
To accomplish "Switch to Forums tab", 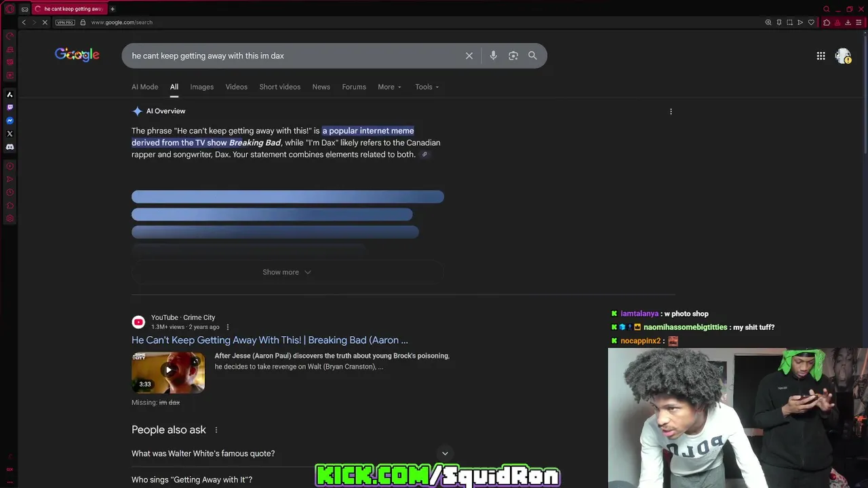I will coord(354,87).
